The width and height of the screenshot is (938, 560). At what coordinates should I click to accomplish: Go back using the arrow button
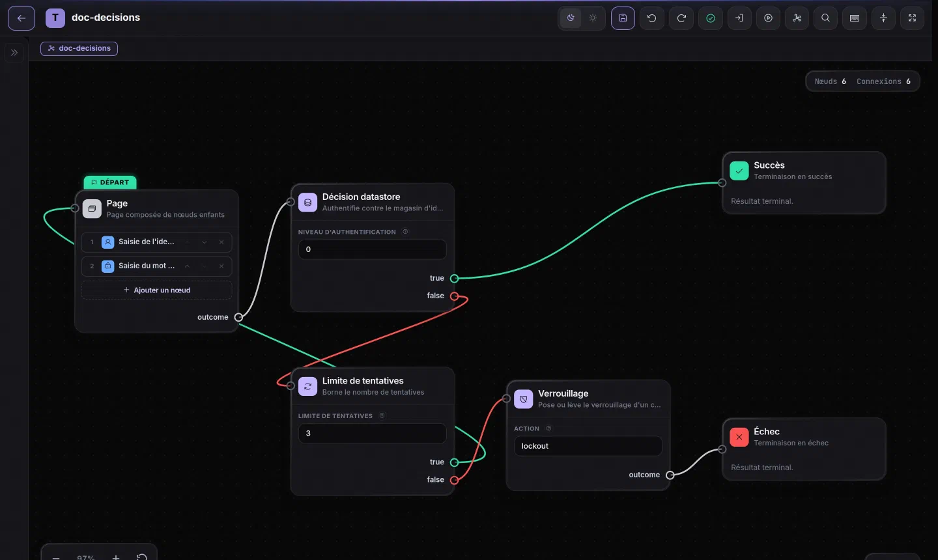(21, 18)
